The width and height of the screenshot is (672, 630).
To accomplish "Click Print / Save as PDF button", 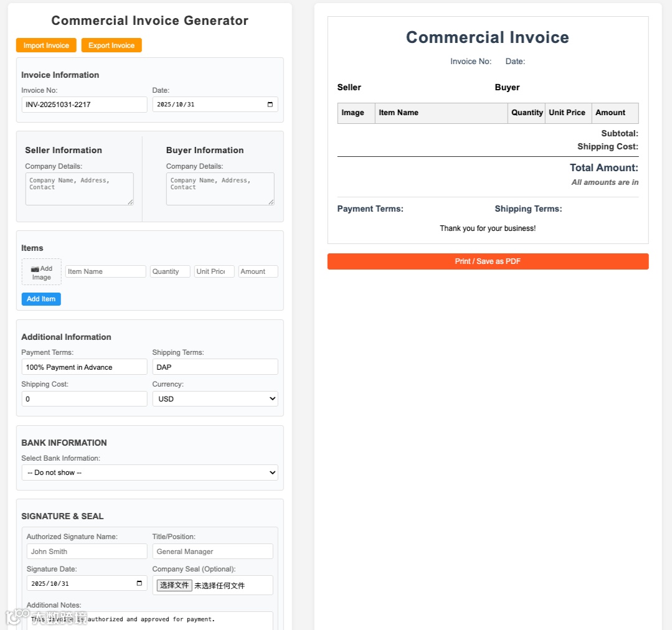I will click(488, 261).
